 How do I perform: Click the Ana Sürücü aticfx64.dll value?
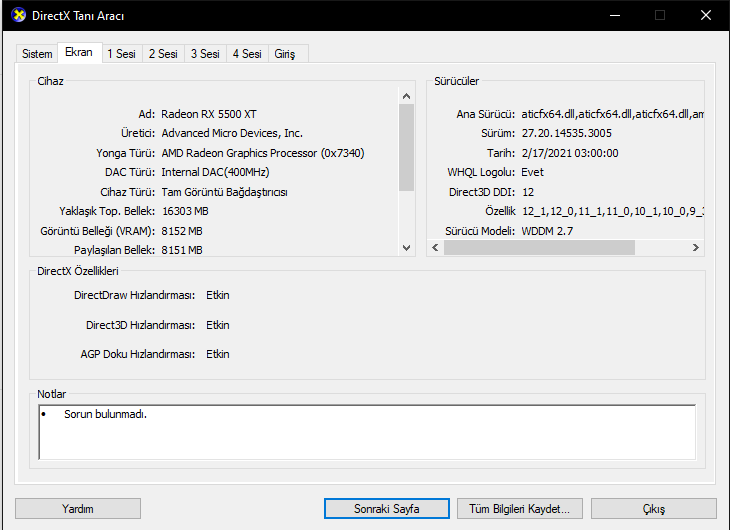click(612, 114)
